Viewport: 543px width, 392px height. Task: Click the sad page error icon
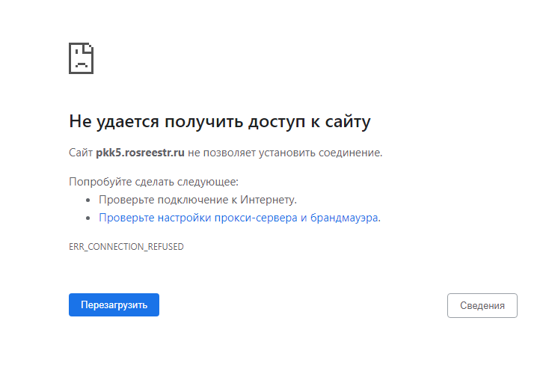[x=81, y=58]
